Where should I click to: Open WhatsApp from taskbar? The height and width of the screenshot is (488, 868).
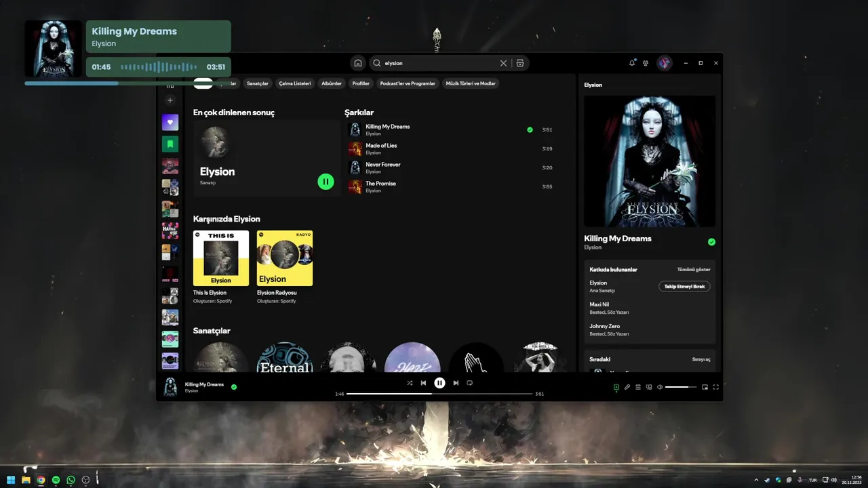(x=71, y=480)
